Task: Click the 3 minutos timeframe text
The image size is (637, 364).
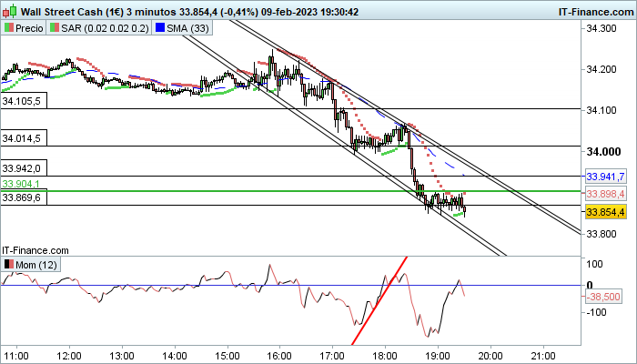Action: pos(151,12)
